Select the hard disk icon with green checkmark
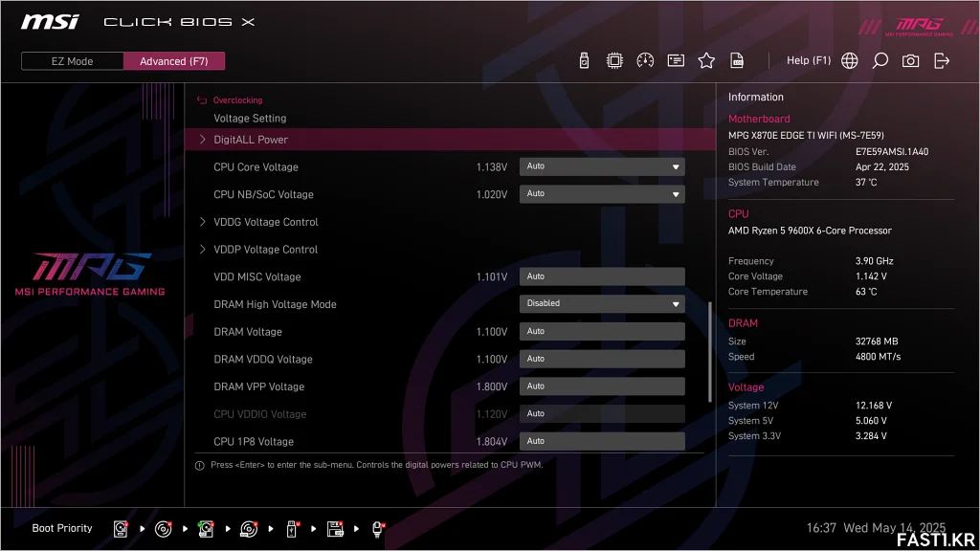The height and width of the screenshot is (551, 980). point(206,528)
